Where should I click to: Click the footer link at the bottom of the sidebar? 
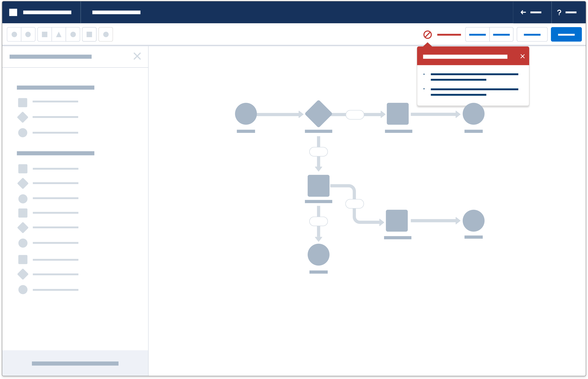coord(75,363)
